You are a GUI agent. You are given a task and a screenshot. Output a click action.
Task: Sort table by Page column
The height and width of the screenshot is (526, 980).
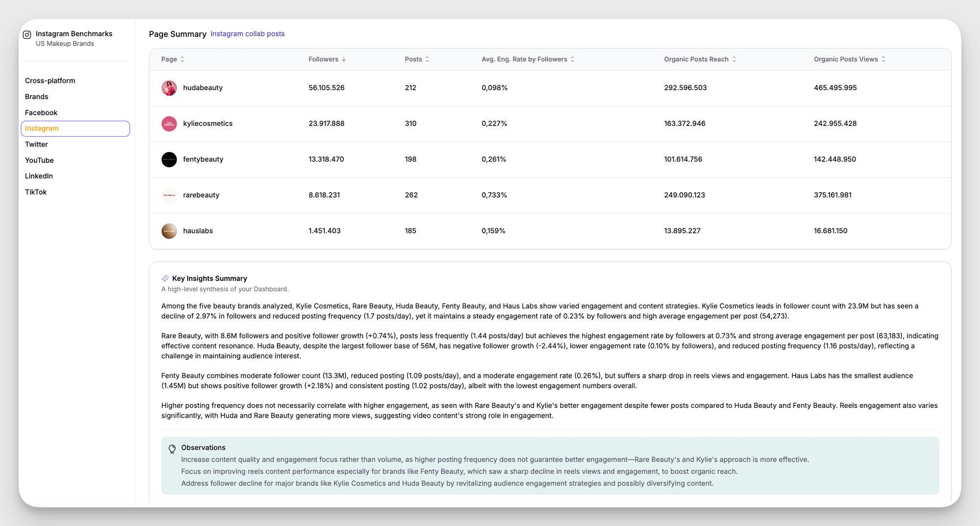173,59
